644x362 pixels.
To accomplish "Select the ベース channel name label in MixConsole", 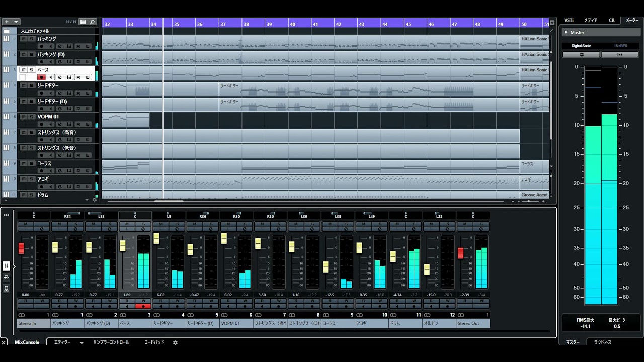I will coord(135,323).
